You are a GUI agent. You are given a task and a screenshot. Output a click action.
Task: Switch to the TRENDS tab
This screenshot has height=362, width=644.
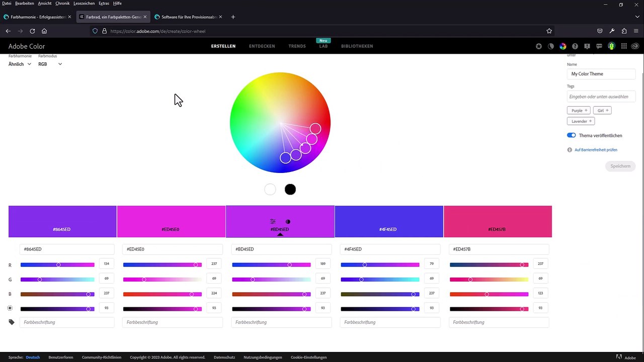point(297,46)
